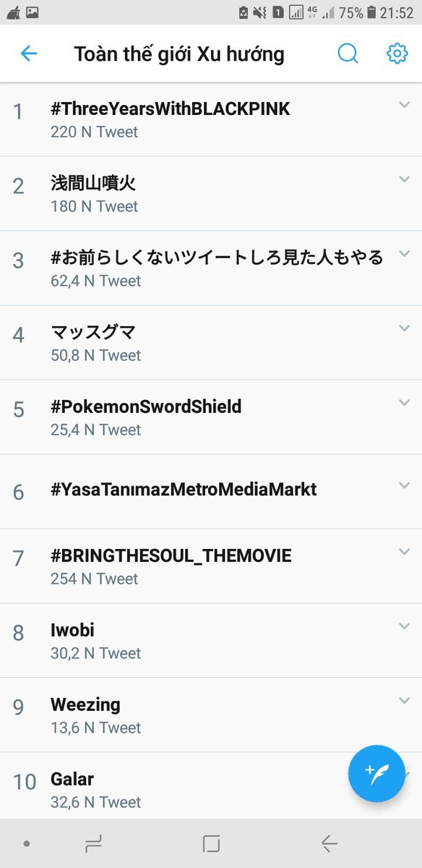This screenshot has width=422, height=868.
Task: Open the マッスグマ trending topic
Action: click(211, 343)
